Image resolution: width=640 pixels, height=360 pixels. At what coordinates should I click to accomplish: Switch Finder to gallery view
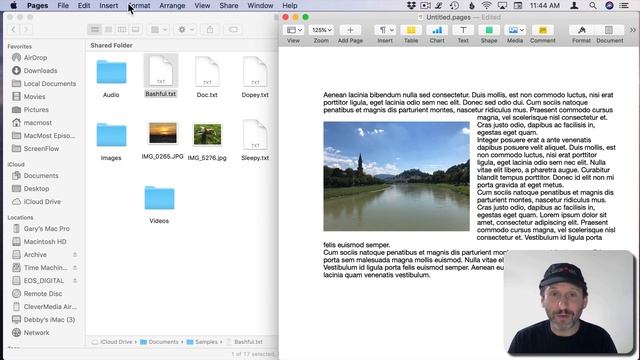pyautogui.click(x=136, y=29)
